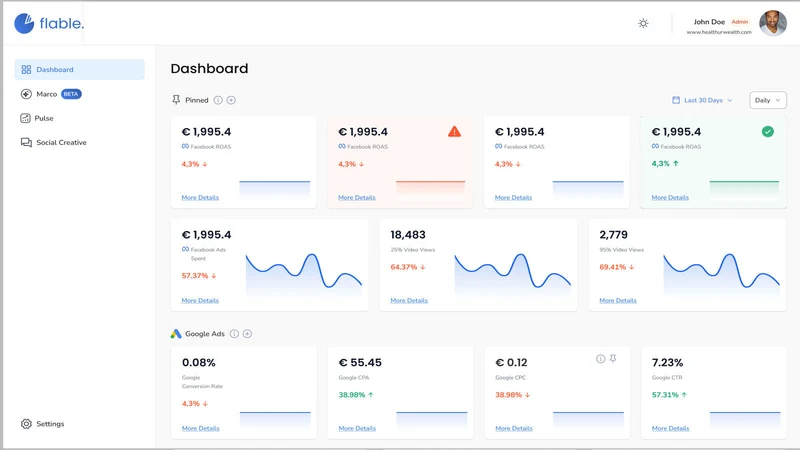
Task: Open John Doe's profile avatar
Action: (x=772, y=23)
